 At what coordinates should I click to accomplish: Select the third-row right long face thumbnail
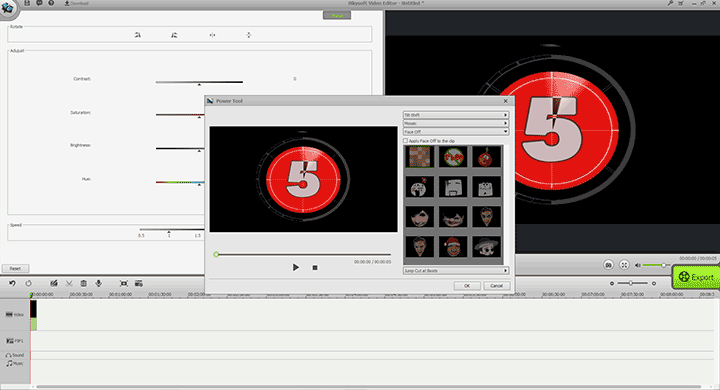click(x=486, y=217)
